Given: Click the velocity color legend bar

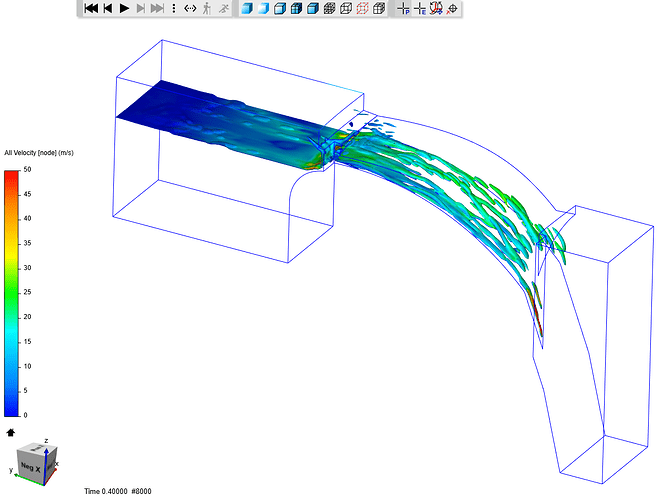Looking at the screenshot, I should [x=12, y=293].
